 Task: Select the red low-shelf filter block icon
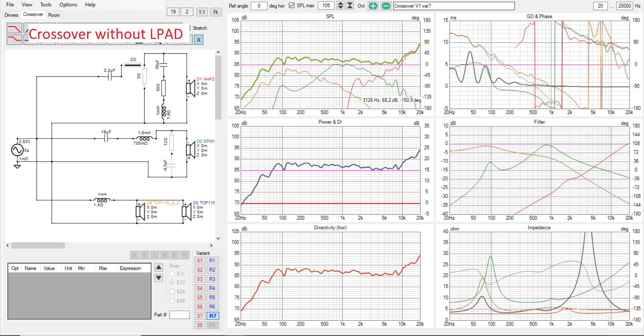pos(14,39)
